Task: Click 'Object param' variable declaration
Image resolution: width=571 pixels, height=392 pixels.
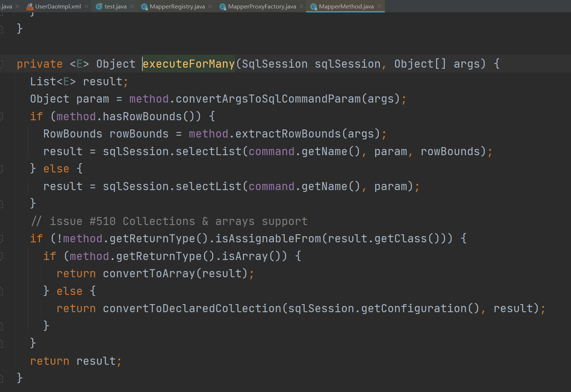Action: click(70, 99)
